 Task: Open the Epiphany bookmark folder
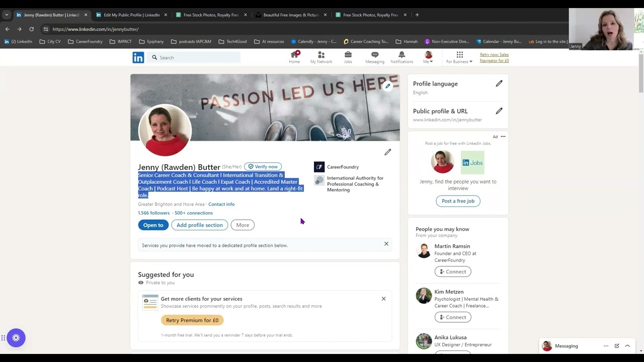[151, 41]
